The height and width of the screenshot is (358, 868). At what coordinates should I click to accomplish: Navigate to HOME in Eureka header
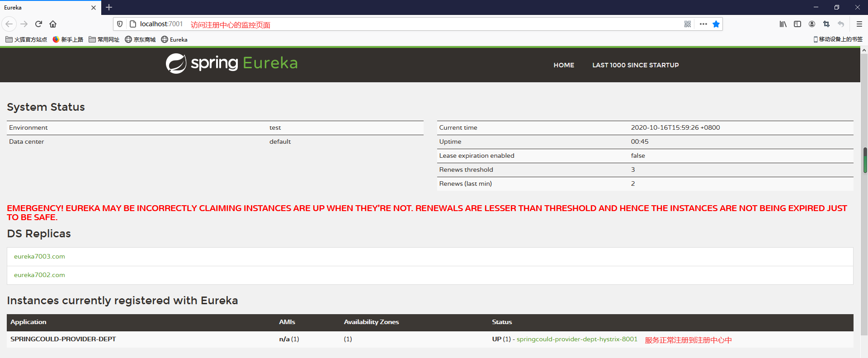564,65
